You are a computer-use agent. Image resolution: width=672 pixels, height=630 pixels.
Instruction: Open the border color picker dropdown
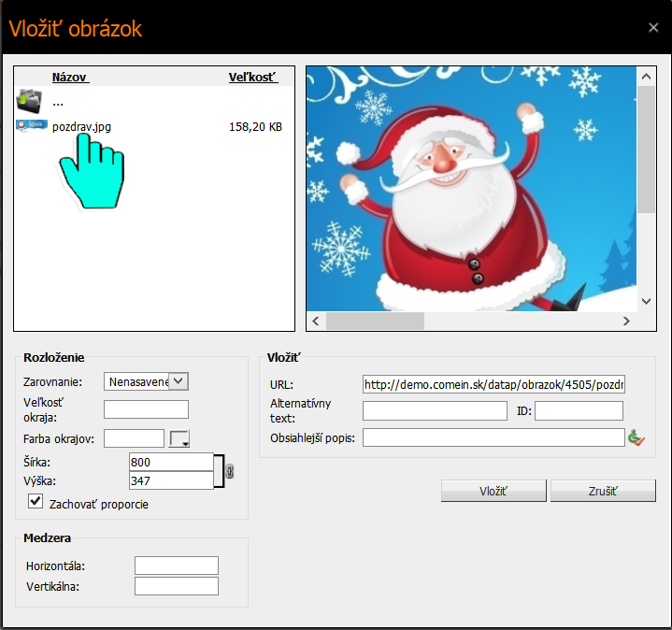coord(179,438)
